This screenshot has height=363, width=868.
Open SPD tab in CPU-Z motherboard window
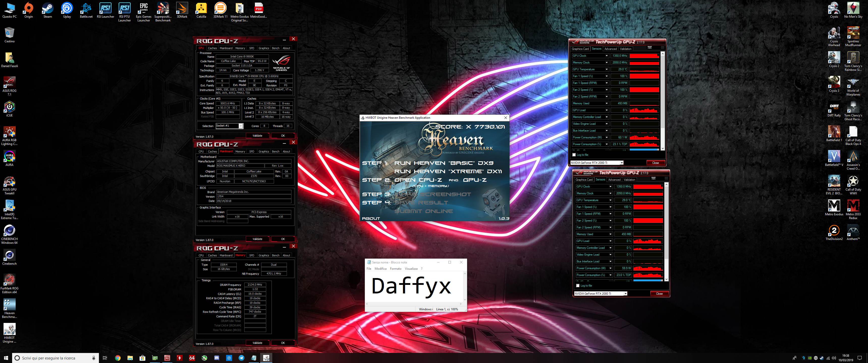[x=252, y=152]
